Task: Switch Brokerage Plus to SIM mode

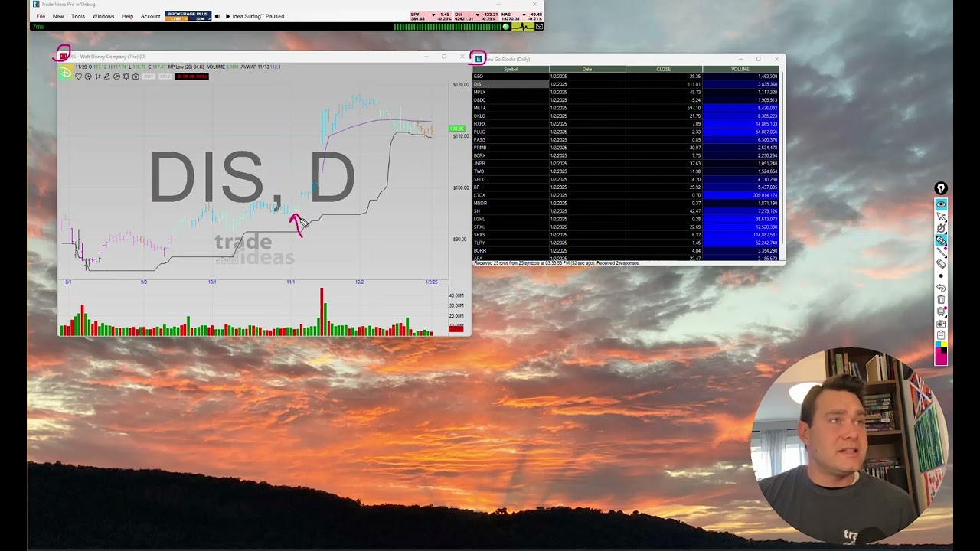Action: [x=201, y=18]
